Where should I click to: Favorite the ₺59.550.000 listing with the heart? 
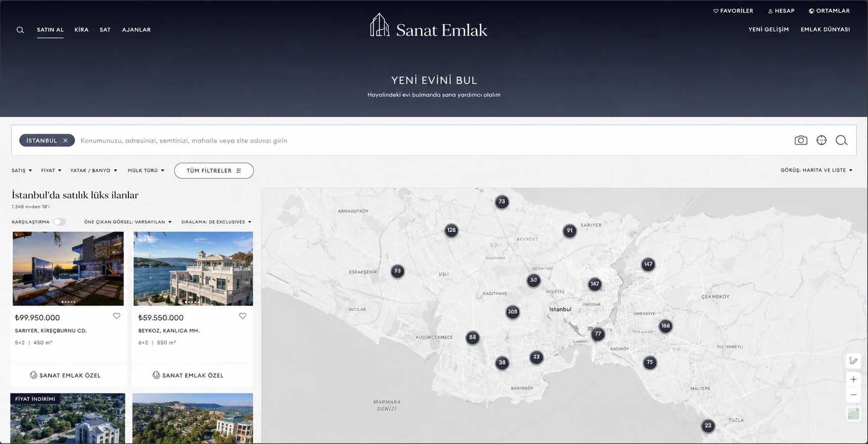coord(243,316)
